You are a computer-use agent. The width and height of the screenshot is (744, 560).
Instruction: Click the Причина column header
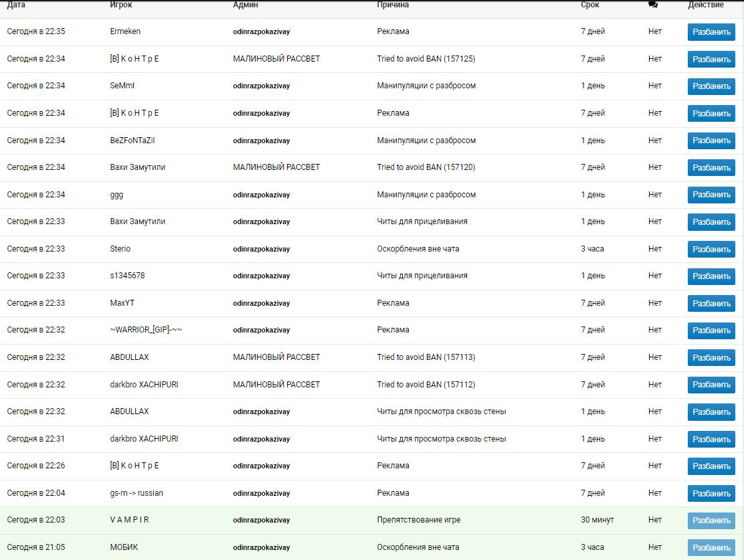pyautogui.click(x=393, y=5)
